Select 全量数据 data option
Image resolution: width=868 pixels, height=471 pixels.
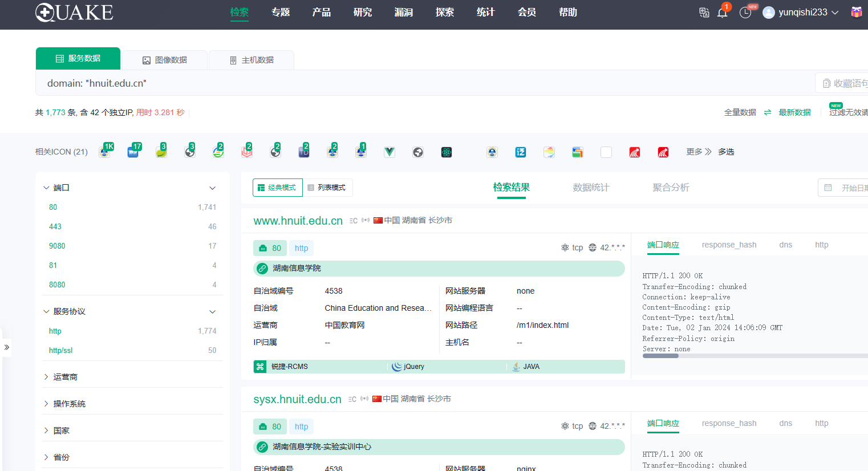[740, 112]
